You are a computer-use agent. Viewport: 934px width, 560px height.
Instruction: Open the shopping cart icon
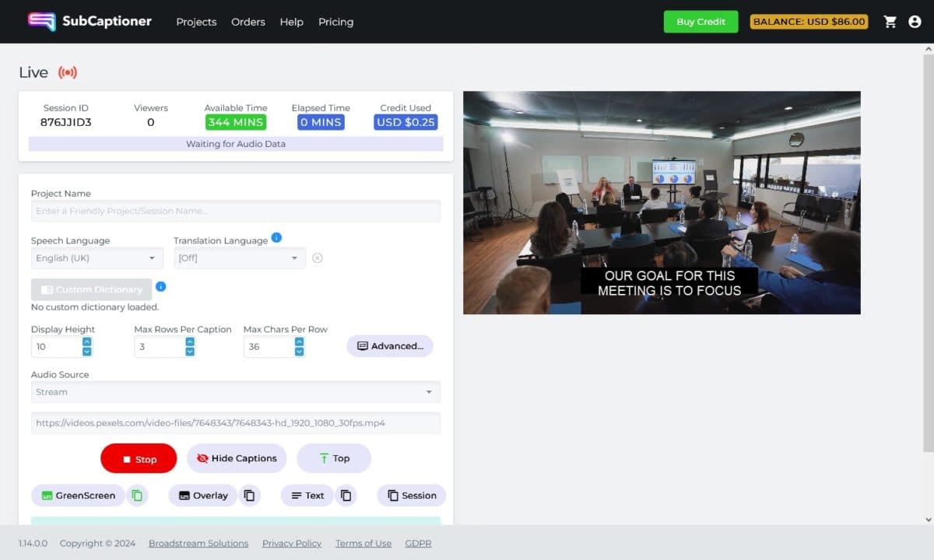click(x=890, y=22)
